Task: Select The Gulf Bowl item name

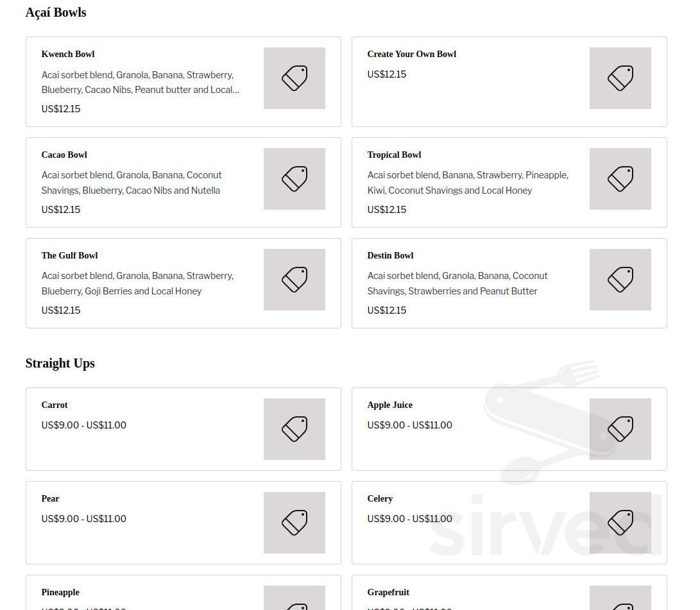Action: click(x=69, y=256)
